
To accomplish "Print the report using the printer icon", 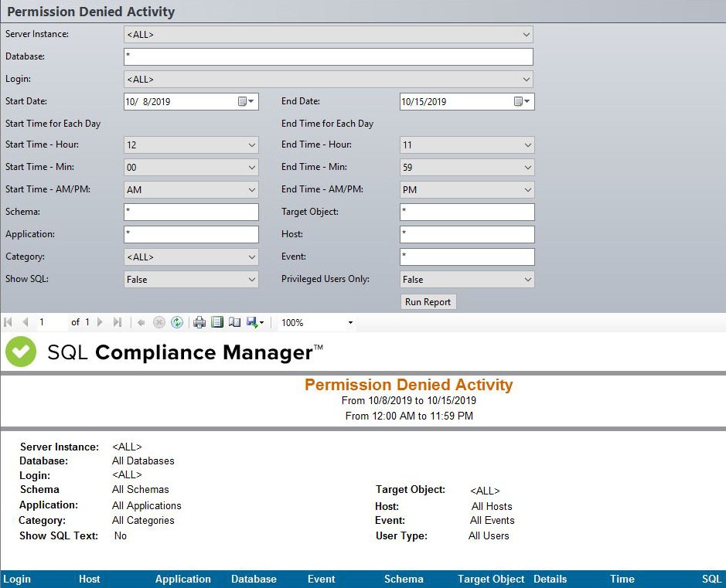I will coord(199,322).
